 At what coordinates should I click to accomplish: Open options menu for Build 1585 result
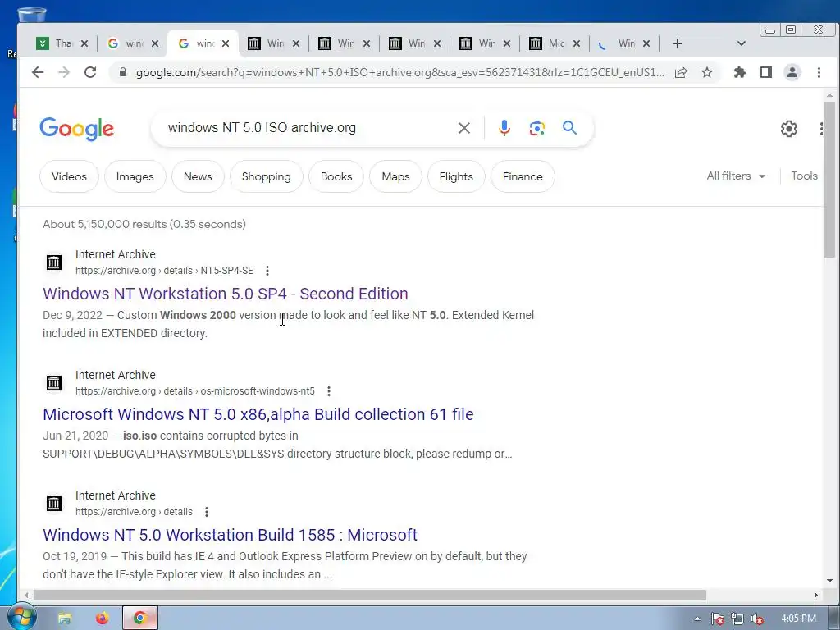pos(207,512)
